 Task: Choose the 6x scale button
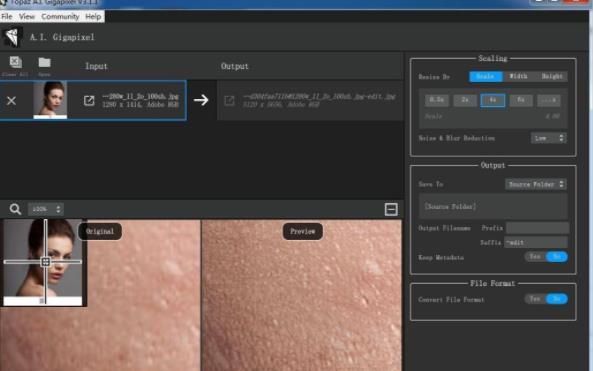(x=521, y=100)
